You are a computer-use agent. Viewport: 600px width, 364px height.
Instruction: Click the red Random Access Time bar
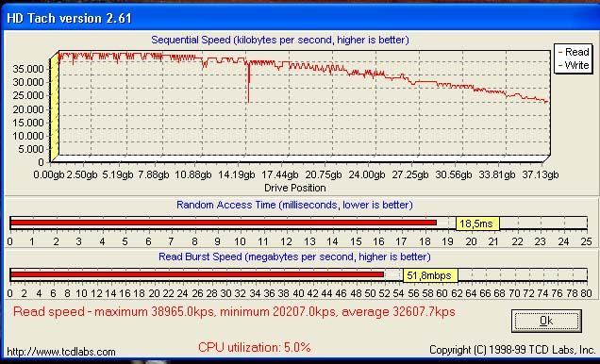[x=224, y=223]
